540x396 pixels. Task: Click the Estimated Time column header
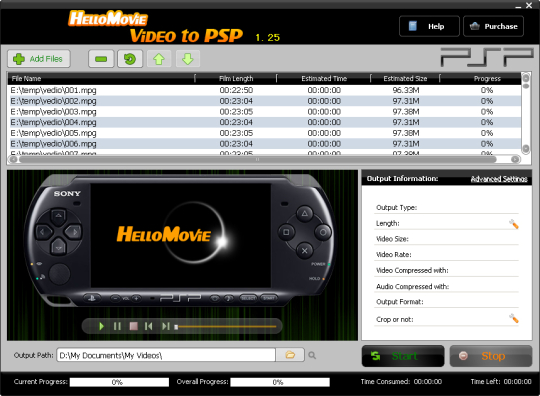pyautogui.click(x=324, y=79)
